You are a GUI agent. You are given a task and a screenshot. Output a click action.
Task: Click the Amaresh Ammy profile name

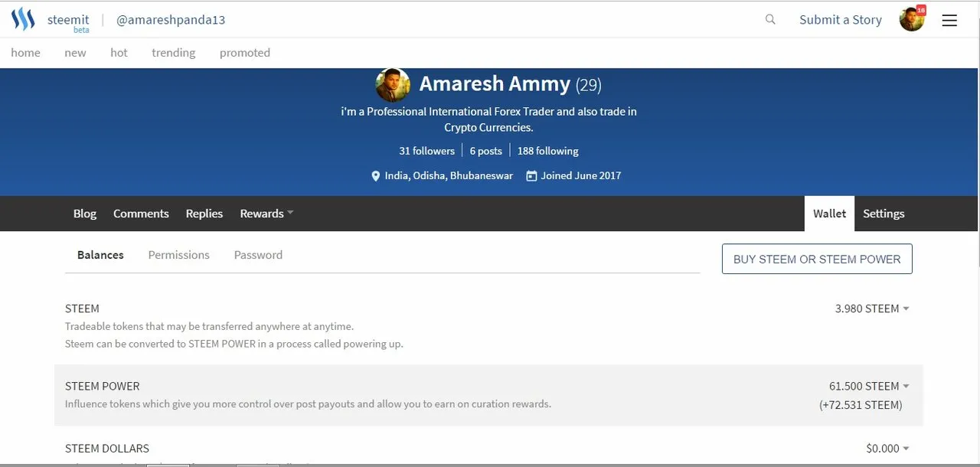[x=495, y=83]
